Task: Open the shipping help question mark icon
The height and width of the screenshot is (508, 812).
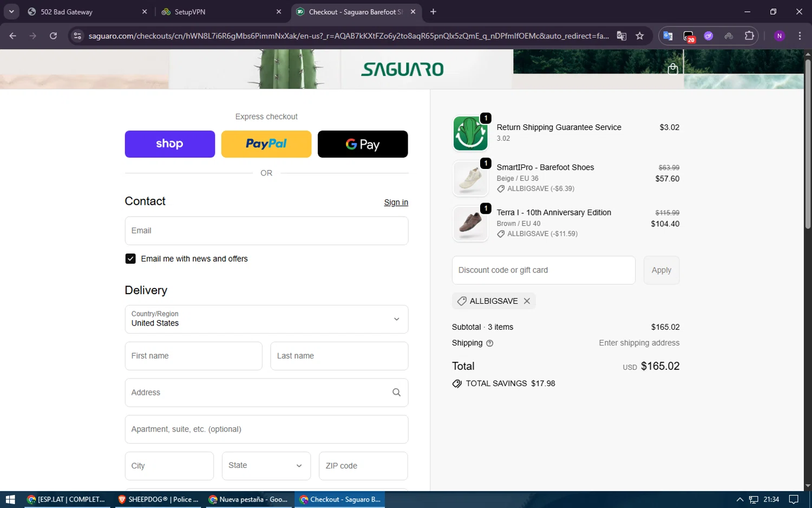Action: pos(489,343)
